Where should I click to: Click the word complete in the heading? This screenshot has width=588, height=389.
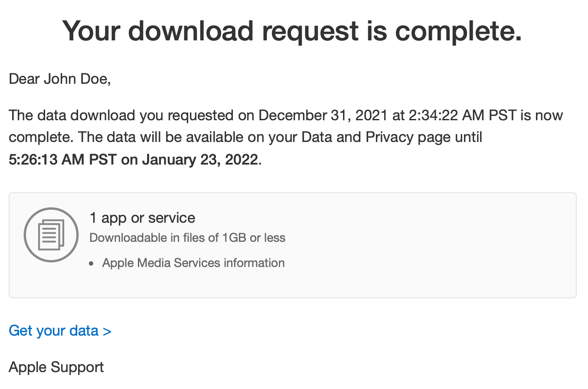(x=458, y=31)
